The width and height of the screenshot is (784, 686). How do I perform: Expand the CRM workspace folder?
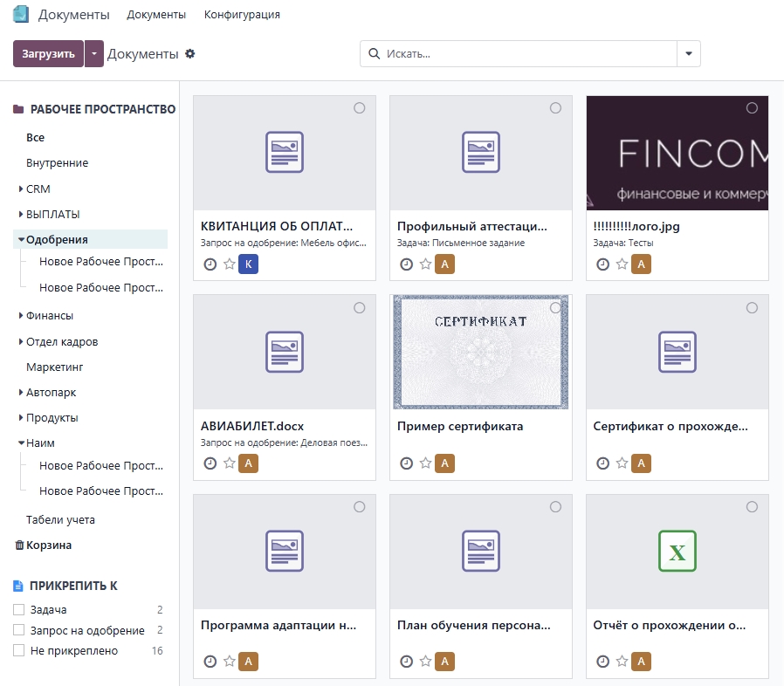pyautogui.click(x=21, y=189)
